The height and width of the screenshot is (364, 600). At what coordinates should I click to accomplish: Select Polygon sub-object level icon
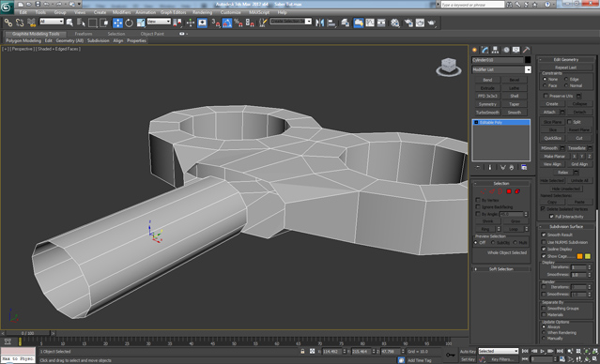[x=509, y=191]
